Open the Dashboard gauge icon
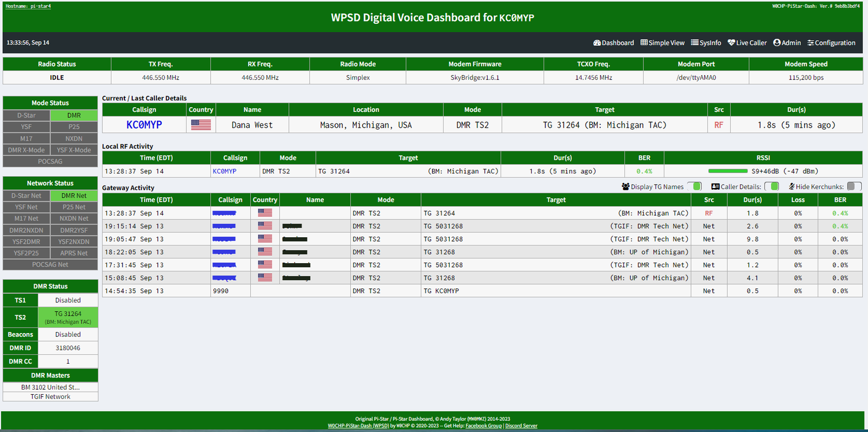The image size is (868, 432). tap(597, 43)
